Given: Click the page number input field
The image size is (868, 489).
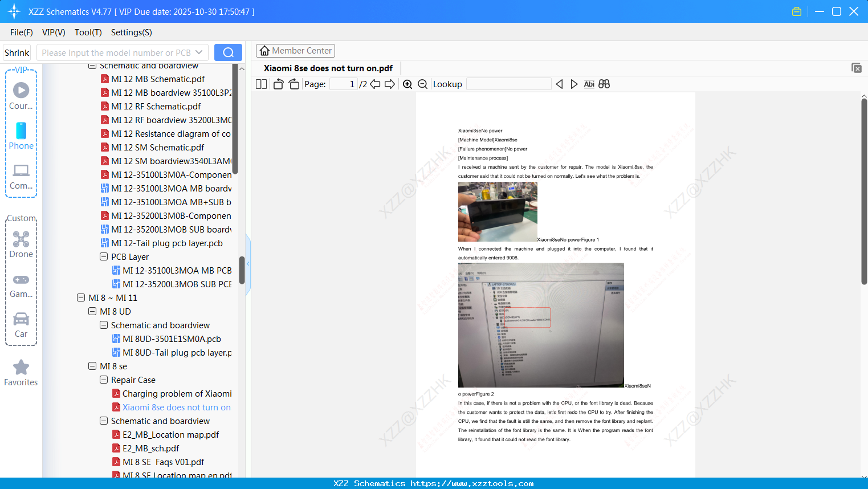Looking at the screenshot, I should pos(344,84).
